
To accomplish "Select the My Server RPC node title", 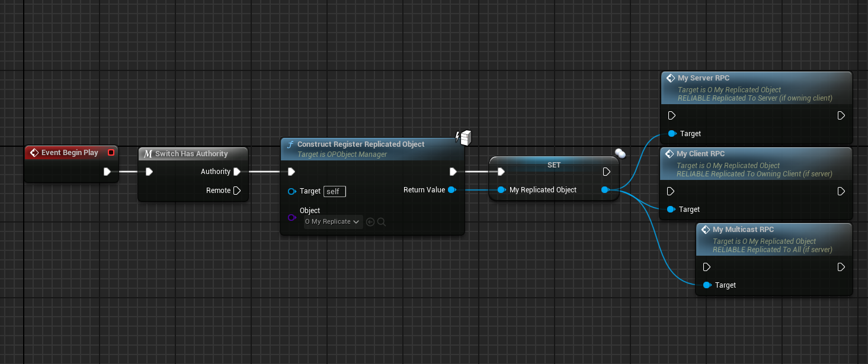I will click(703, 78).
